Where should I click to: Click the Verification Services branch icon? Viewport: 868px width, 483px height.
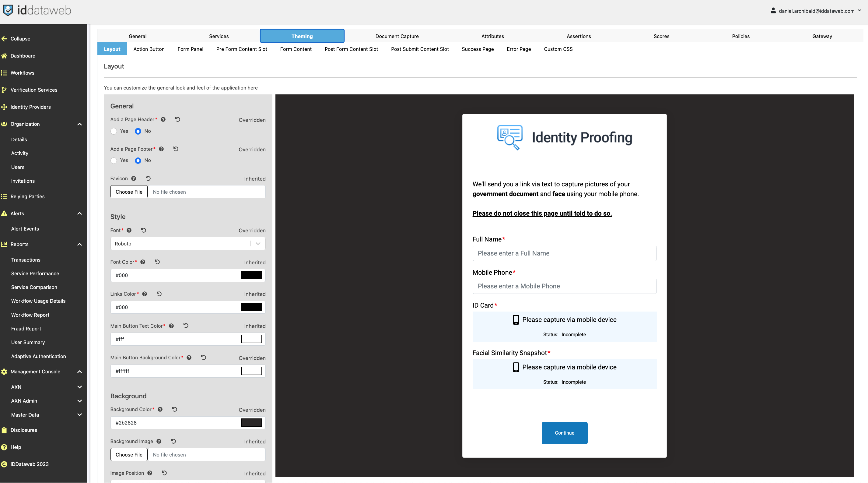coord(4,90)
